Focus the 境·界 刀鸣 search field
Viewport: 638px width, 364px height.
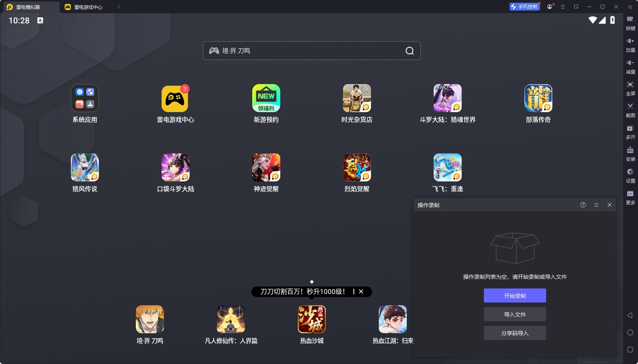point(312,51)
